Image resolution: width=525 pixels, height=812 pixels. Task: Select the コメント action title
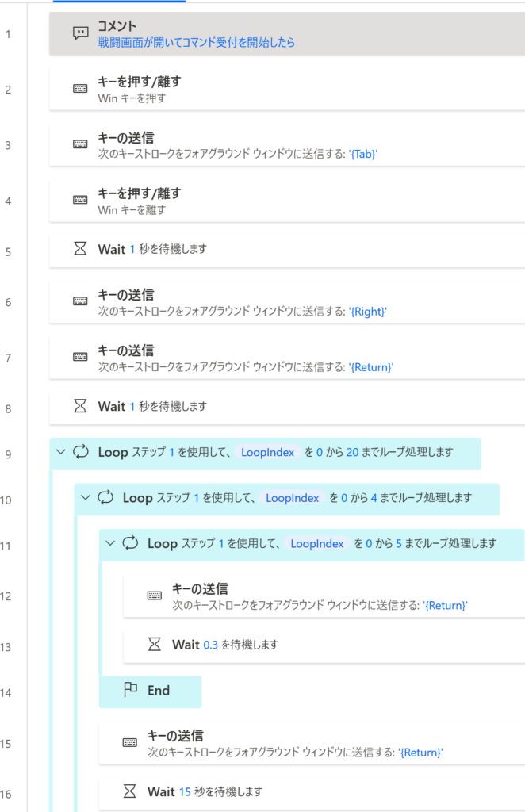point(117,26)
